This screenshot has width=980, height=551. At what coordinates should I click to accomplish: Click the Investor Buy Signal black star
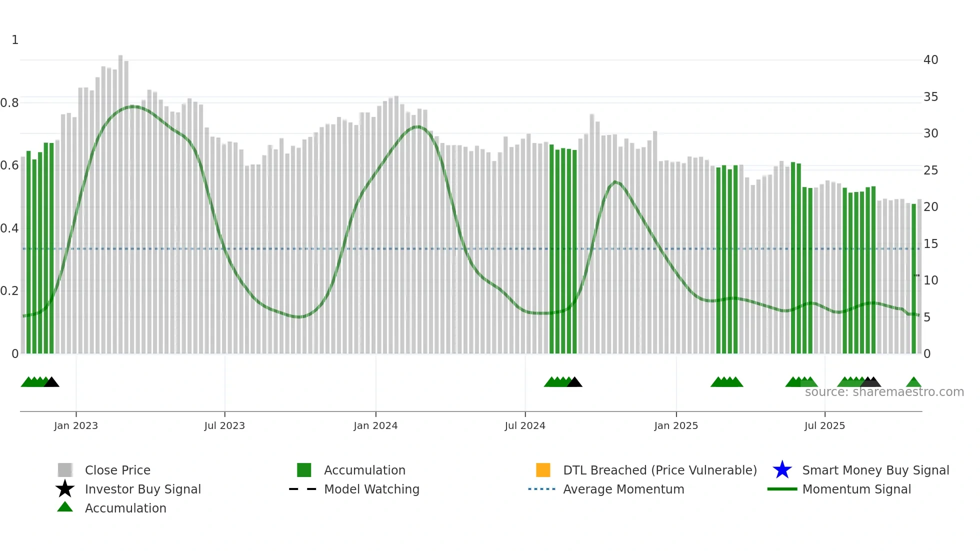tap(65, 489)
